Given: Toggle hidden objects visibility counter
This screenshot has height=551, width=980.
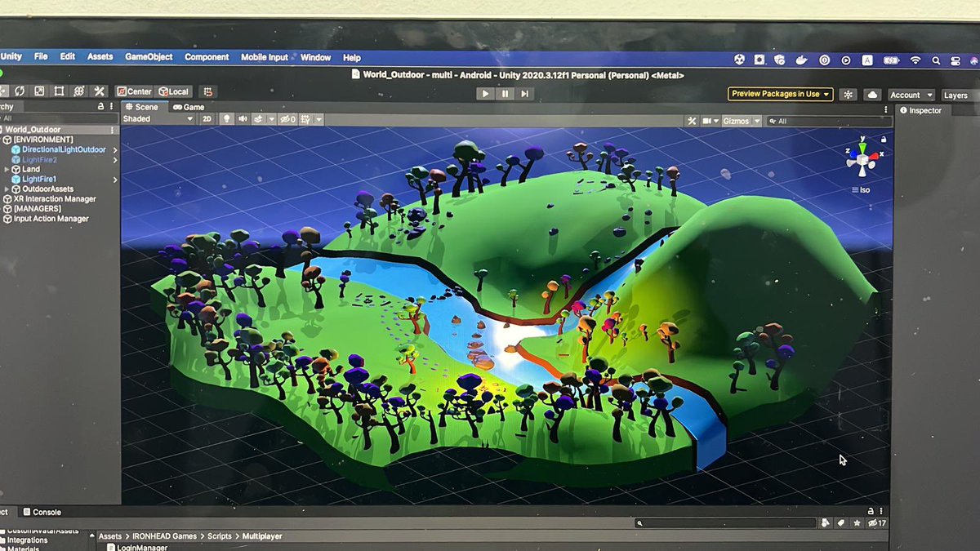Looking at the screenshot, I should click(287, 119).
